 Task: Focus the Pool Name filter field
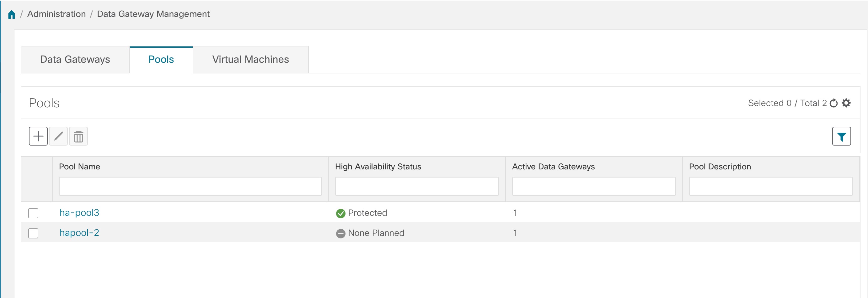pyautogui.click(x=190, y=187)
